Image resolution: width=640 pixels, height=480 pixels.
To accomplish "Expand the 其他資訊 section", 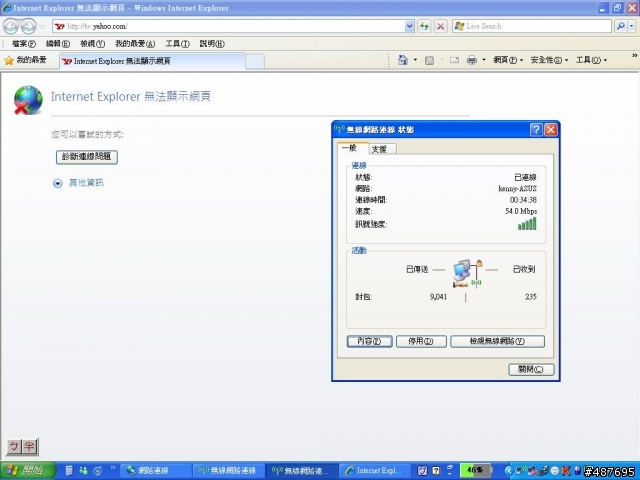I will click(x=78, y=183).
